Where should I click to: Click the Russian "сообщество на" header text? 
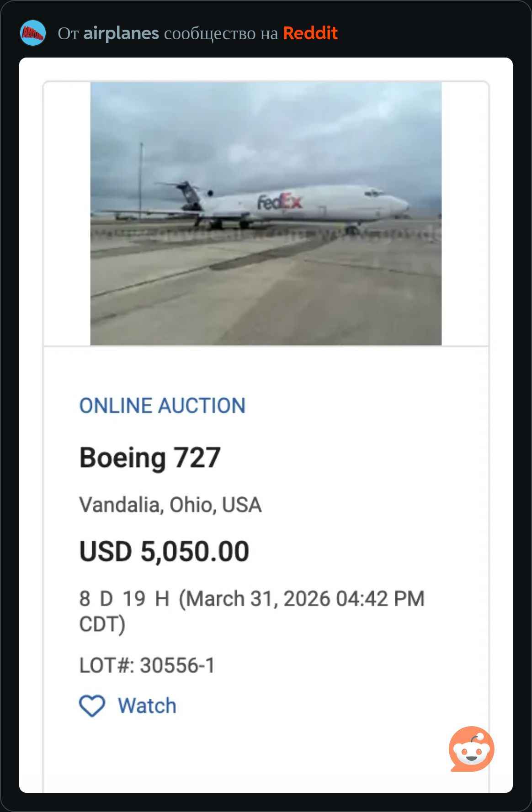(x=221, y=33)
